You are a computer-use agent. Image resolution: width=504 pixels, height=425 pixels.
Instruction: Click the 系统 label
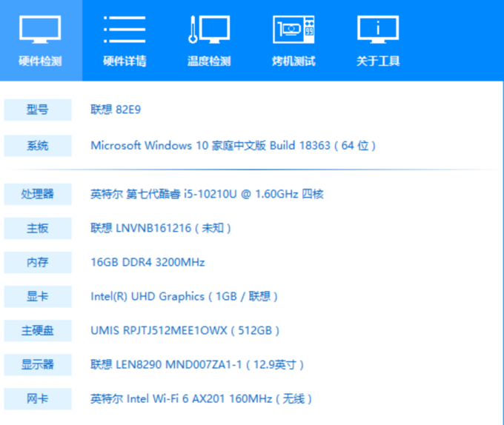pyautogui.click(x=38, y=146)
